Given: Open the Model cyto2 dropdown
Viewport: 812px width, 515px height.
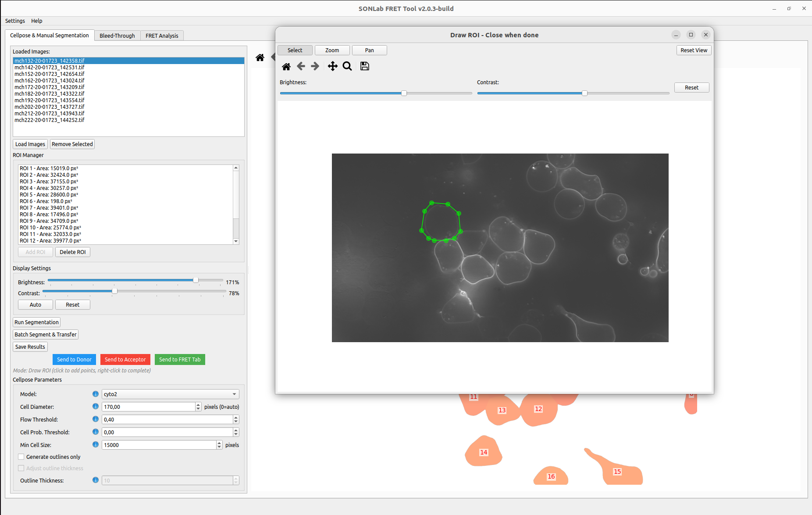Looking at the screenshot, I should click(171, 394).
